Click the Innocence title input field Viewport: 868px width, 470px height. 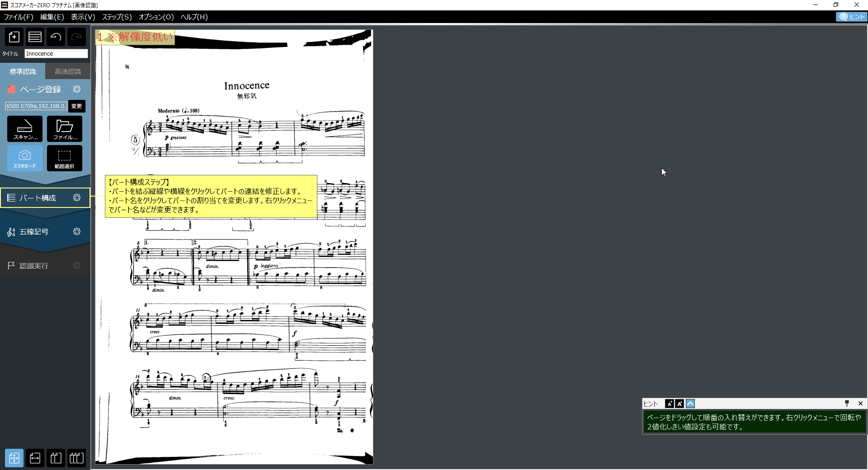click(x=56, y=53)
